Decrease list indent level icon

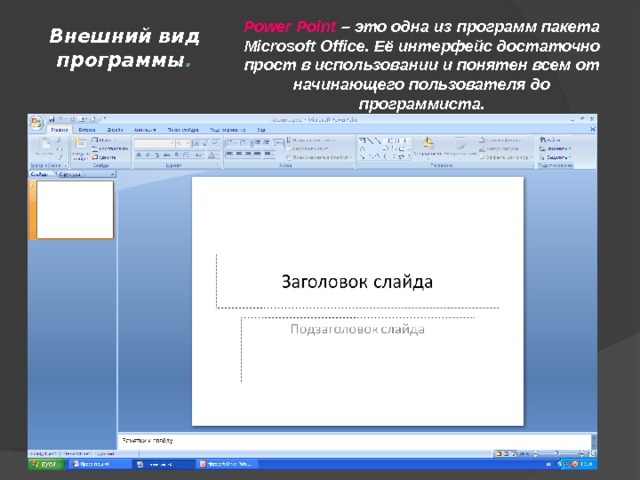coord(257,142)
